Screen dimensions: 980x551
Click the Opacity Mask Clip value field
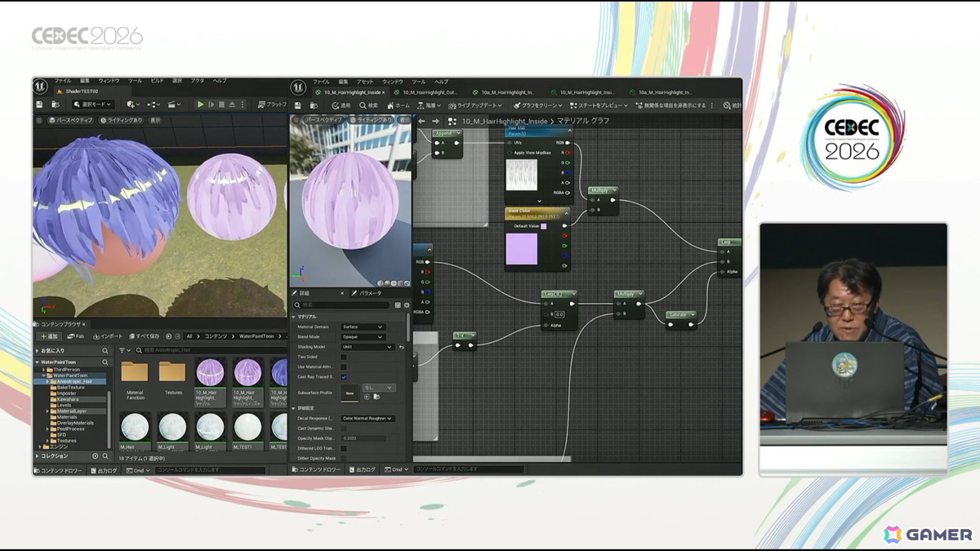point(363,438)
